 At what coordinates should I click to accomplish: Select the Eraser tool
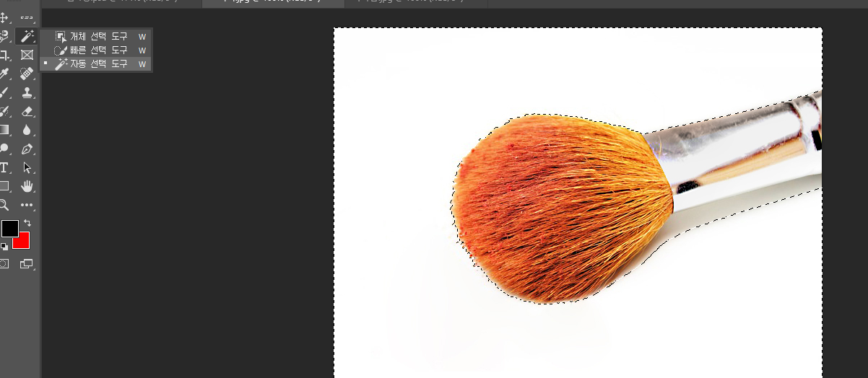[27, 111]
